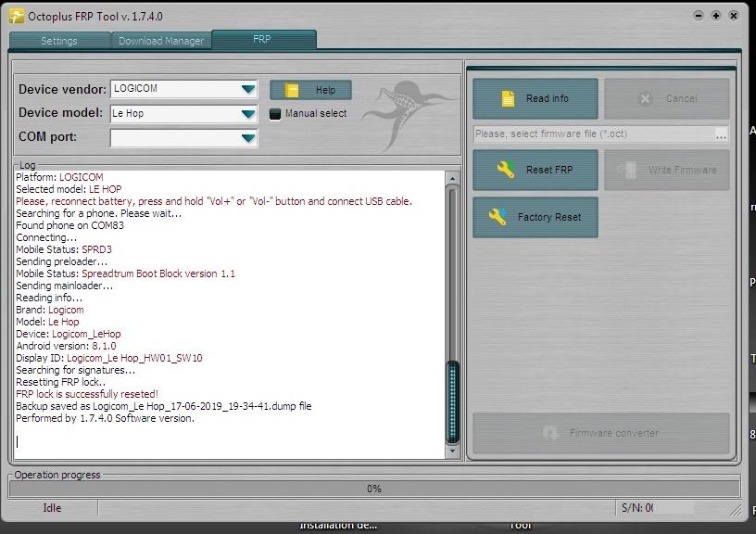756x534 pixels.
Task: Expand the Device vendor dropdown
Action: (247, 90)
